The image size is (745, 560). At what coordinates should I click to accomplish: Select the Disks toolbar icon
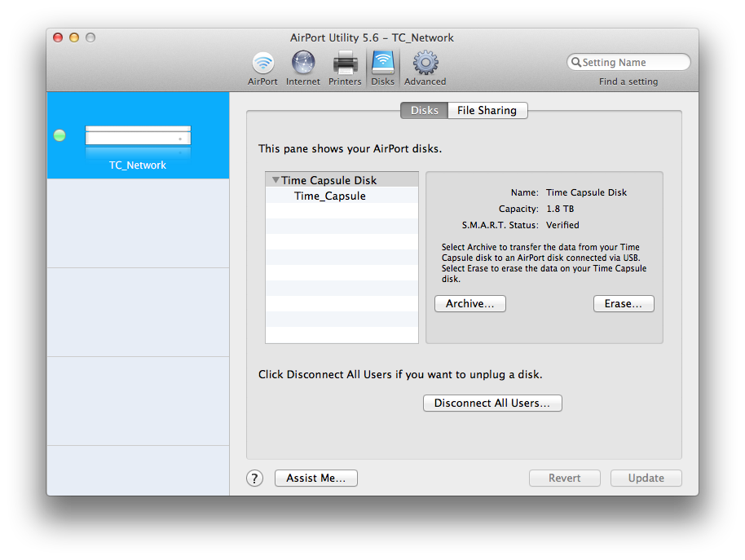[x=382, y=68]
